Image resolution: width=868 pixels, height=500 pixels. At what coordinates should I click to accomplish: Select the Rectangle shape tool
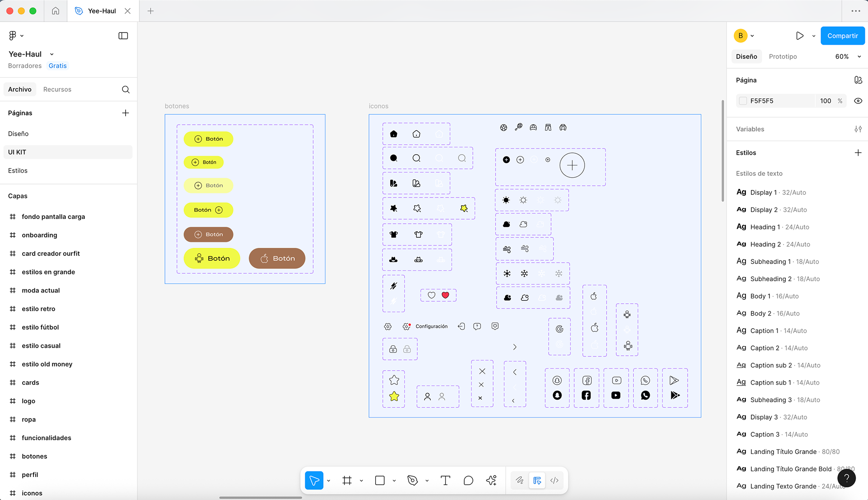tap(380, 481)
